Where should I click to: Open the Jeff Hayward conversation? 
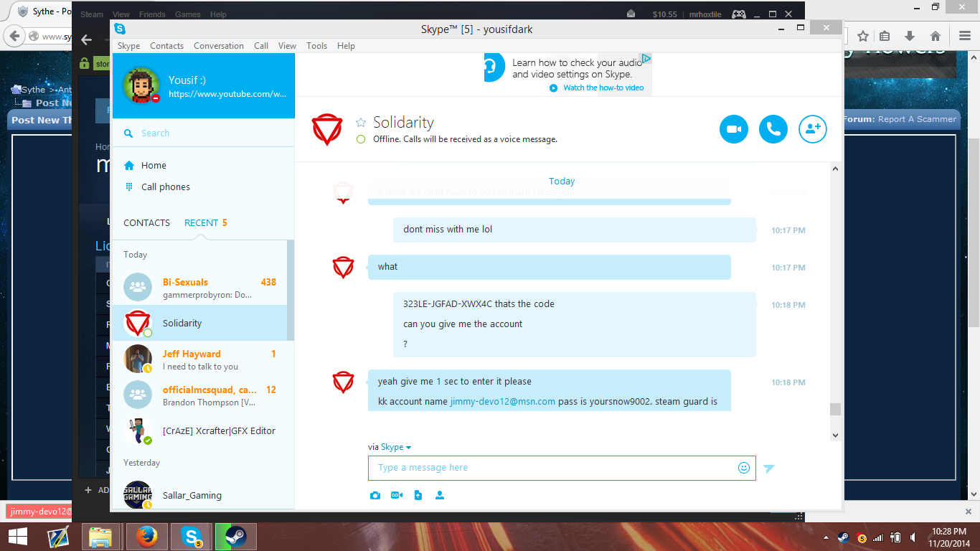200,359
